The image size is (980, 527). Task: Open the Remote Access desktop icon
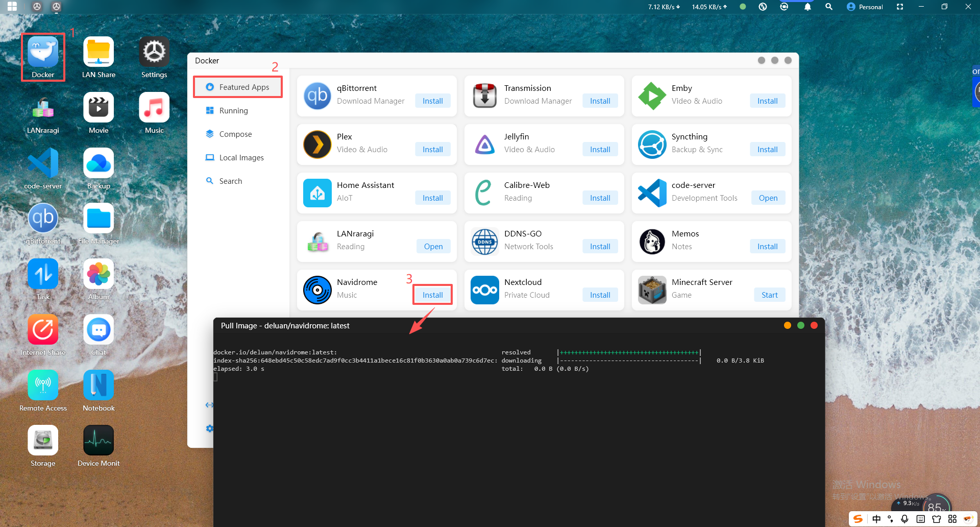point(43,386)
